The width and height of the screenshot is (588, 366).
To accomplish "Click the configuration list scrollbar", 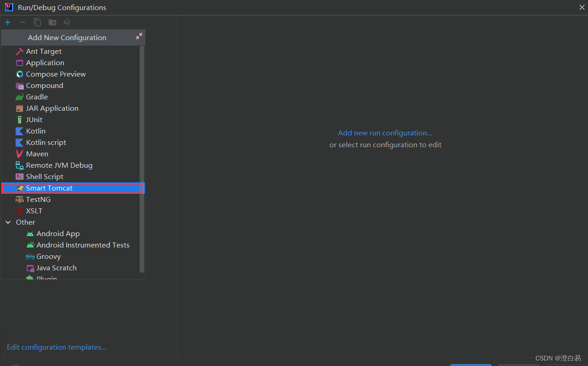I will click(x=142, y=160).
